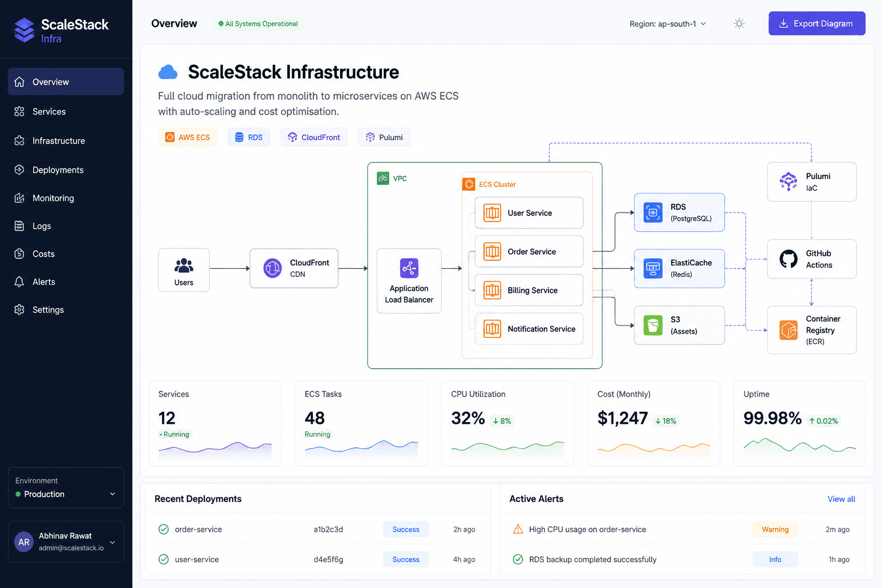Click the CloudFront CDN globe icon
Screen dimensions: 882x588
pyautogui.click(x=272, y=268)
